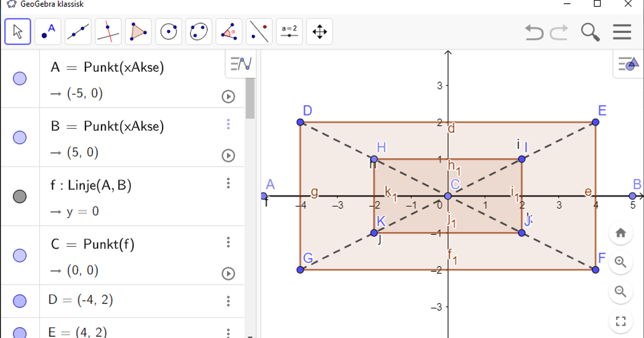This screenshot has height=338, width=644.
Task: Select the Polygon tool
Action: point(138,32)
